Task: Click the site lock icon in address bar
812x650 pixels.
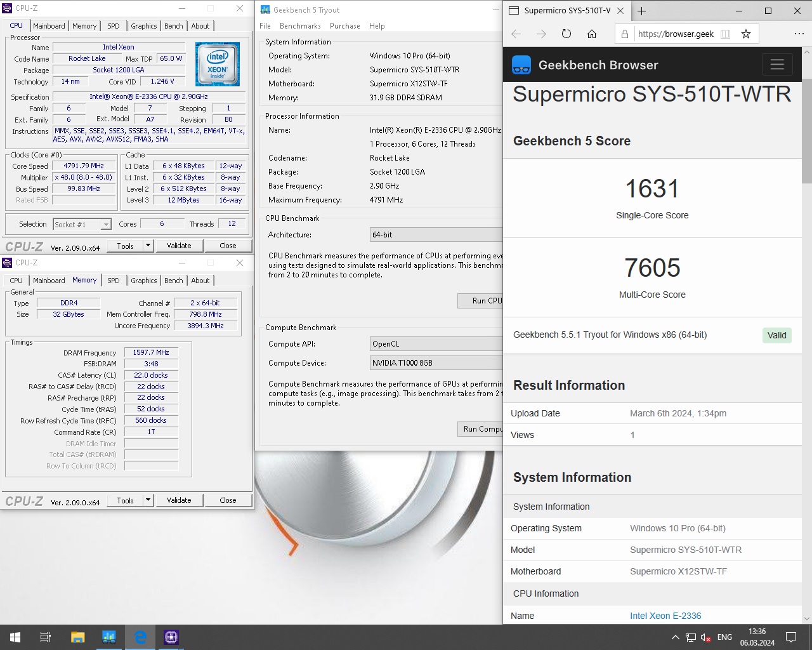Action: click(625, 34)
